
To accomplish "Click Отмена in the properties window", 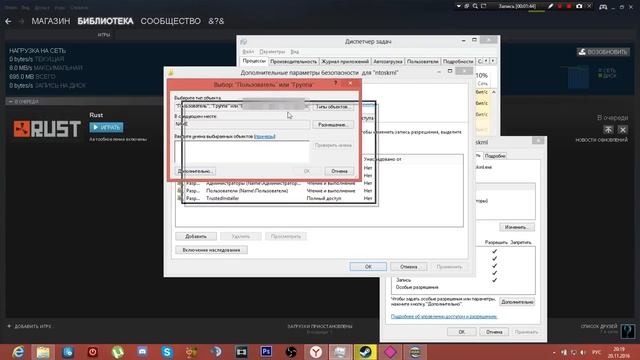I will [x=494, y=332].
